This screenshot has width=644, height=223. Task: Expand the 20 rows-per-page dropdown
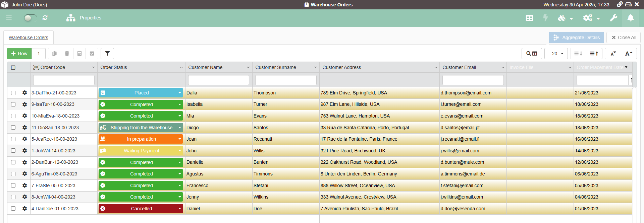pos(556,54)
